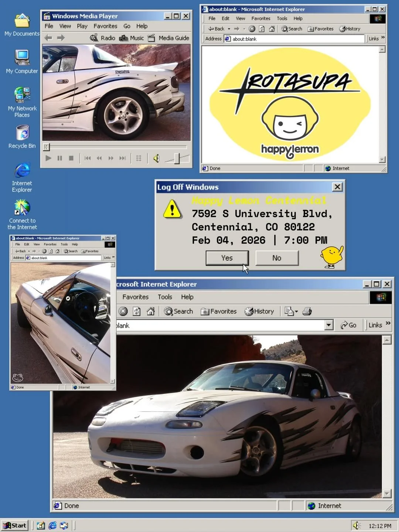Open Search in top Internet Explorer window
This screenshot has height=532, width=399.
[292, 28]
